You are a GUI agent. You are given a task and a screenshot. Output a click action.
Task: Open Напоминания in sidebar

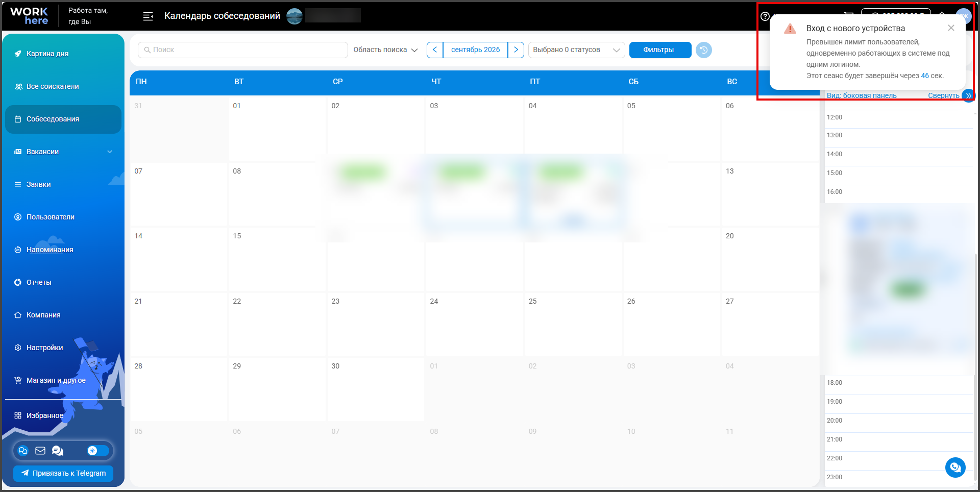[x=63, y=250]
